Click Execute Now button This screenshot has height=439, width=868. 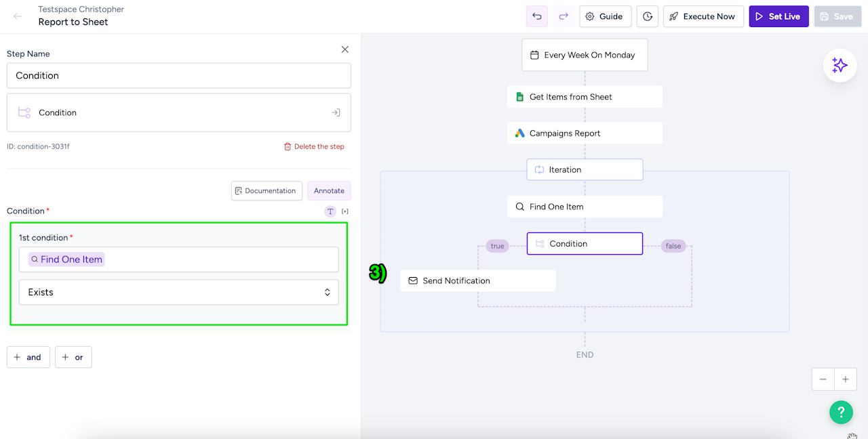coord(703,16)
